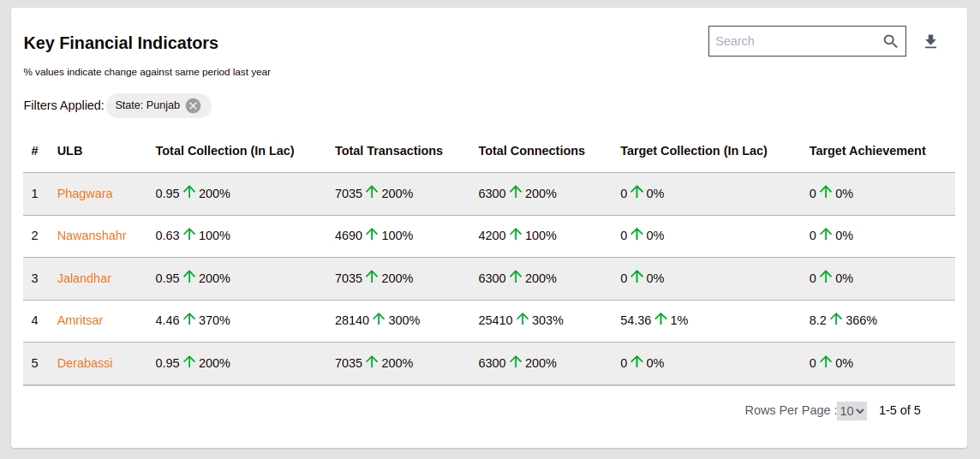Click green arrow in Derabassi Total Connections
980x459 pixels.
(516, 362)
